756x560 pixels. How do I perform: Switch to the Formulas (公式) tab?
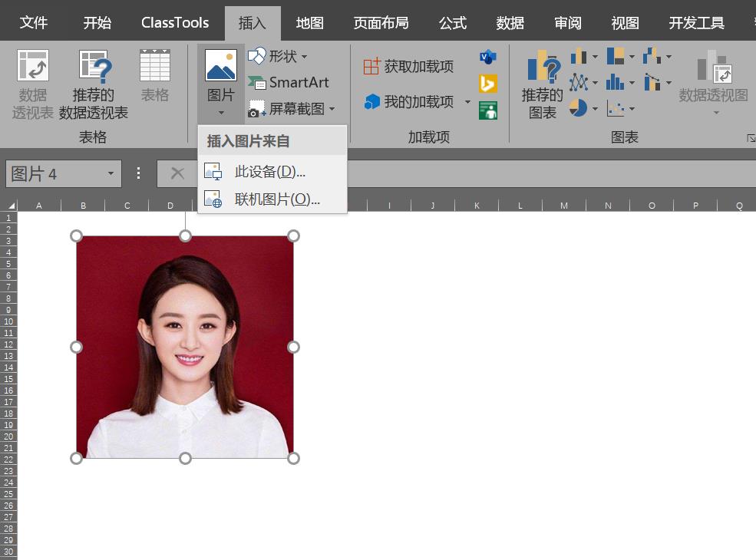(453, 23)
